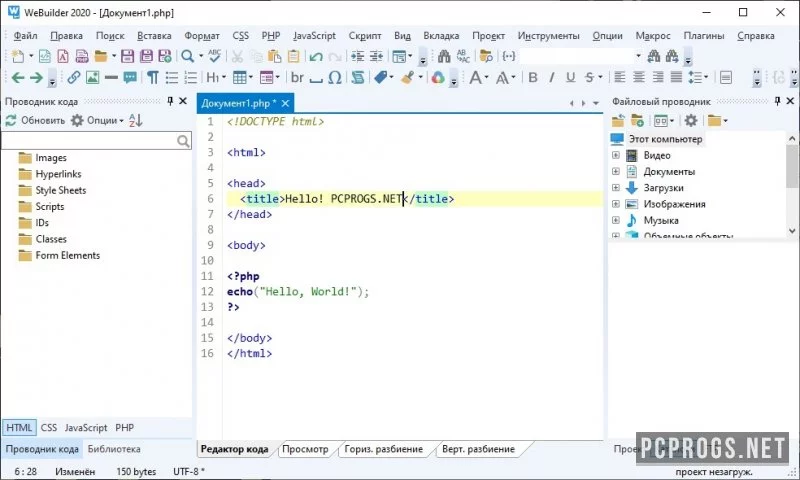
Task: Open the Вставка menu
Action: click(154, 36)
